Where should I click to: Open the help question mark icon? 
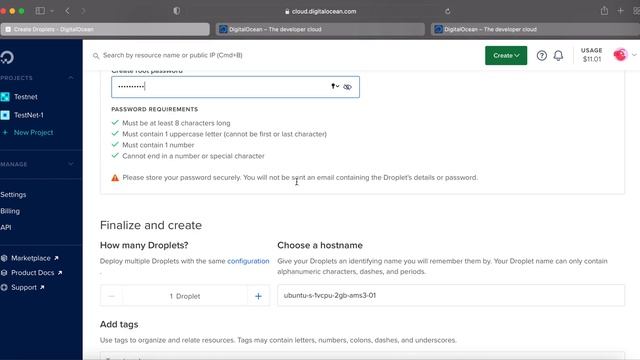coord(542,56)
